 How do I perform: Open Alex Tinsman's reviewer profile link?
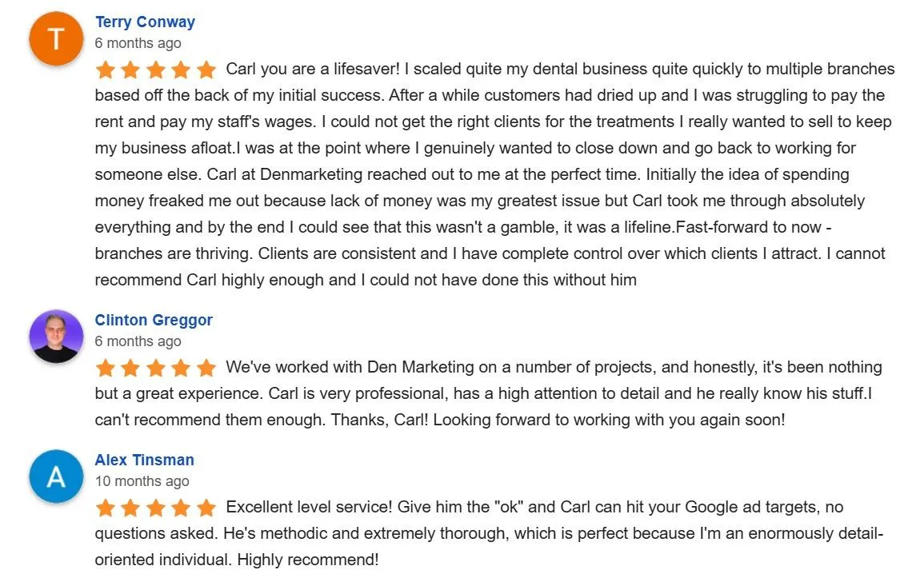click(x=144, y=460)
